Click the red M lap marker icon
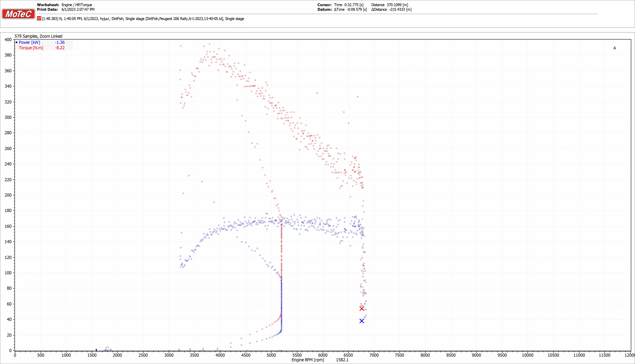 click(39, 18)
